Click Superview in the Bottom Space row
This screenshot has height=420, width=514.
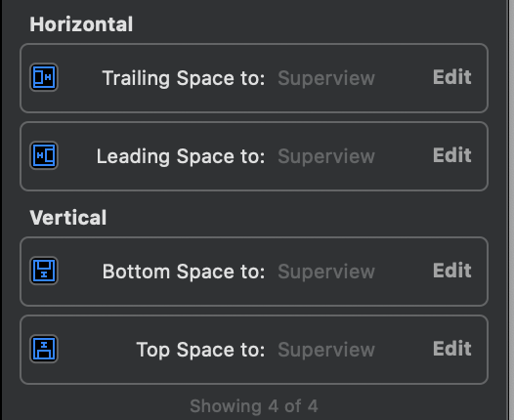[326, 272]
